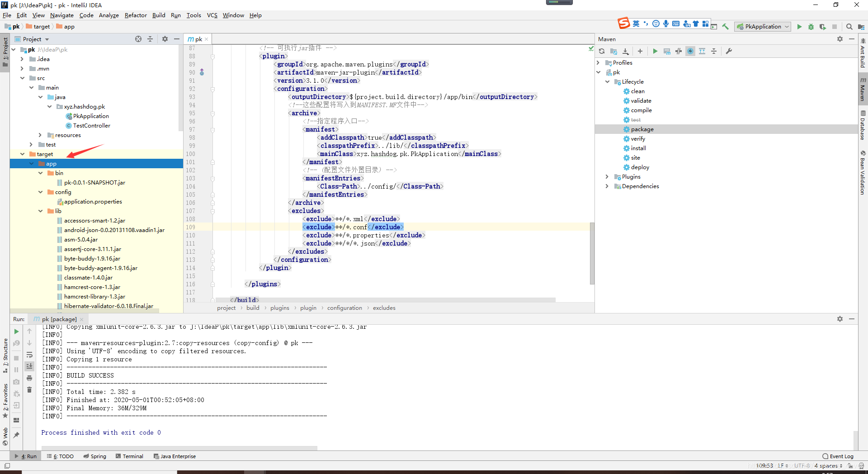Collapse the lib folder
Screen dimensions: 868x474
tap(40, 211)
